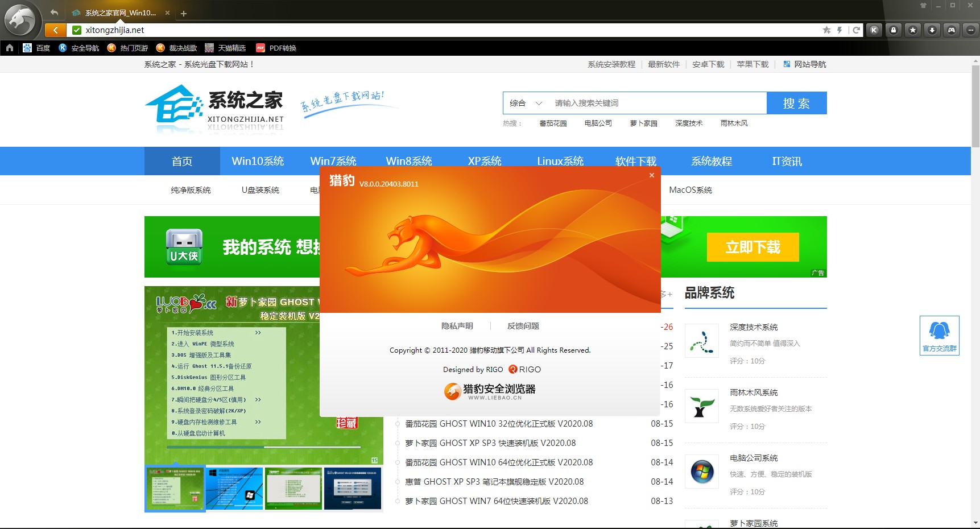Open 惠普 GHOST XP SP3 笔记本旗舰 article
The image size is (980, 529).
pos(494,482)
